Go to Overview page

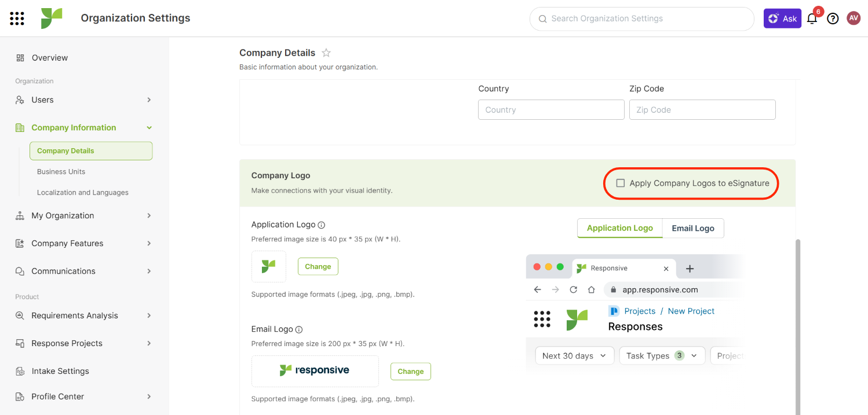[50, 58]
